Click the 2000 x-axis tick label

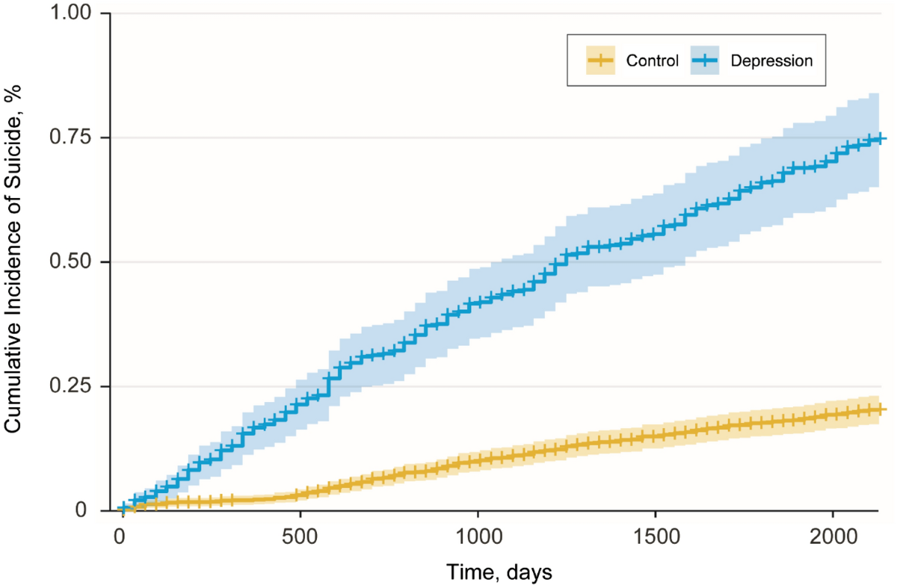[x=833, y=538]
